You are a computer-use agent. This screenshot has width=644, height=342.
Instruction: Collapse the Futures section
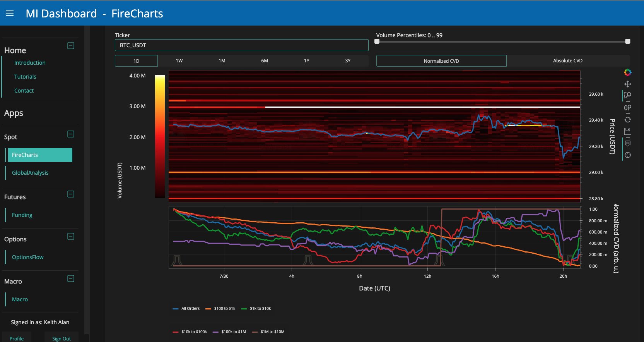tap(71, 194)
